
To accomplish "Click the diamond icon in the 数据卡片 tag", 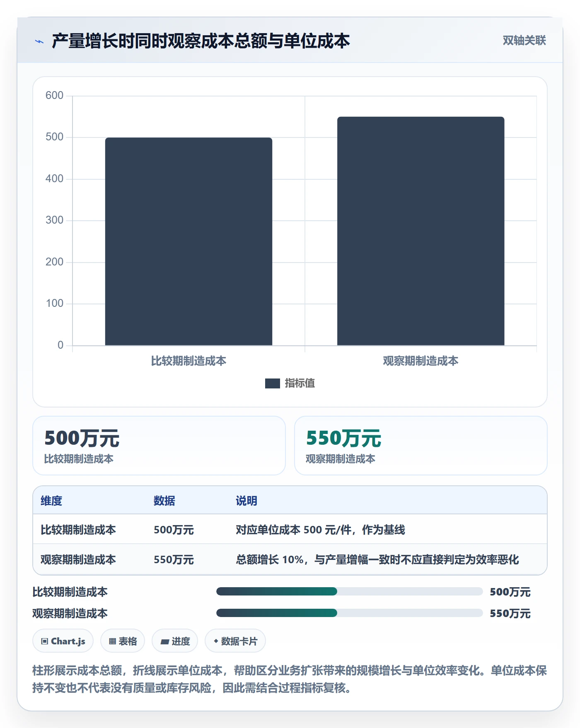I will pos(216,641).
